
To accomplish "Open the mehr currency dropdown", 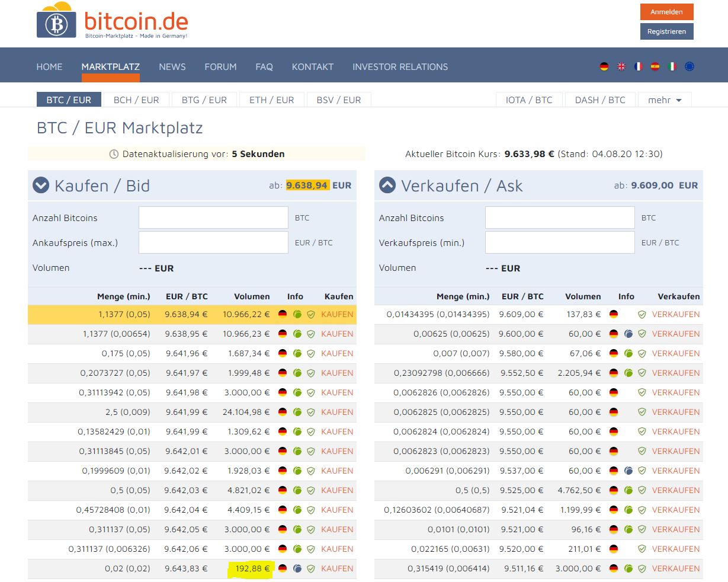I will (x=665, y=100).
